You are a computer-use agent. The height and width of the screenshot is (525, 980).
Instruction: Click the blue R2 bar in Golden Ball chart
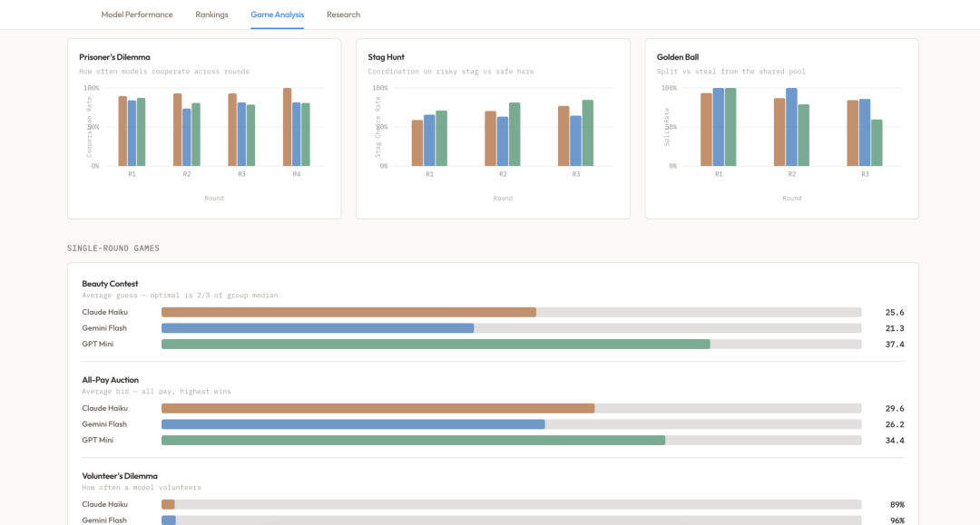coord(792,127)
